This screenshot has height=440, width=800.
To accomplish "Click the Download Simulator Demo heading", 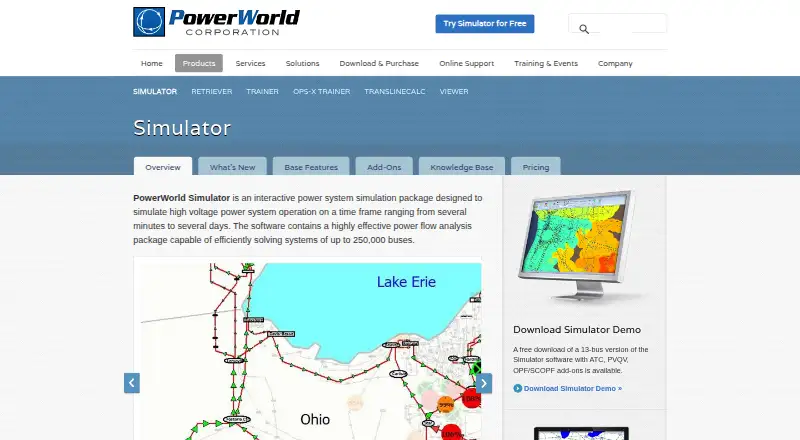I will (577, 330).
